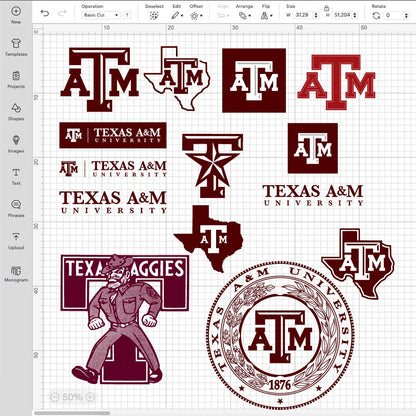Open the Arrange dropdown
416x416 pixels.
click(244, 15)
